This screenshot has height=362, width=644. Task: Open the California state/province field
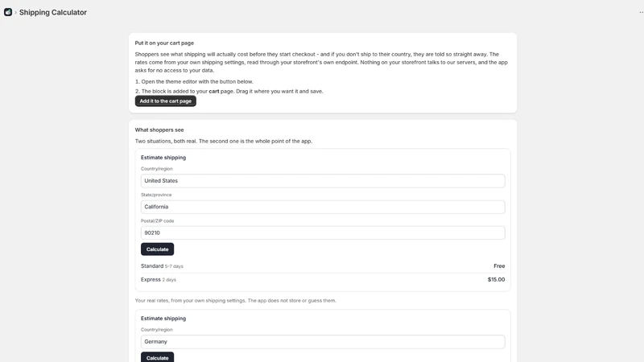click(x=323, y=207)
